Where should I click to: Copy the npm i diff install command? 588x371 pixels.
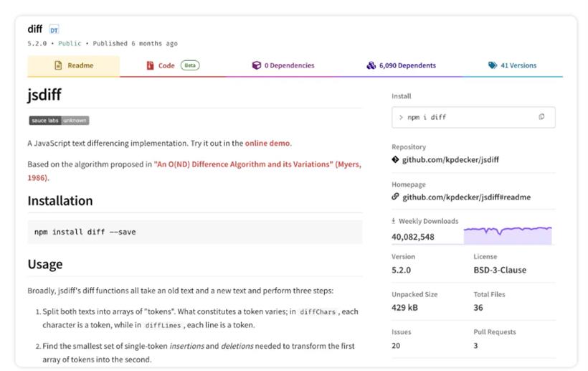[541, 117]
